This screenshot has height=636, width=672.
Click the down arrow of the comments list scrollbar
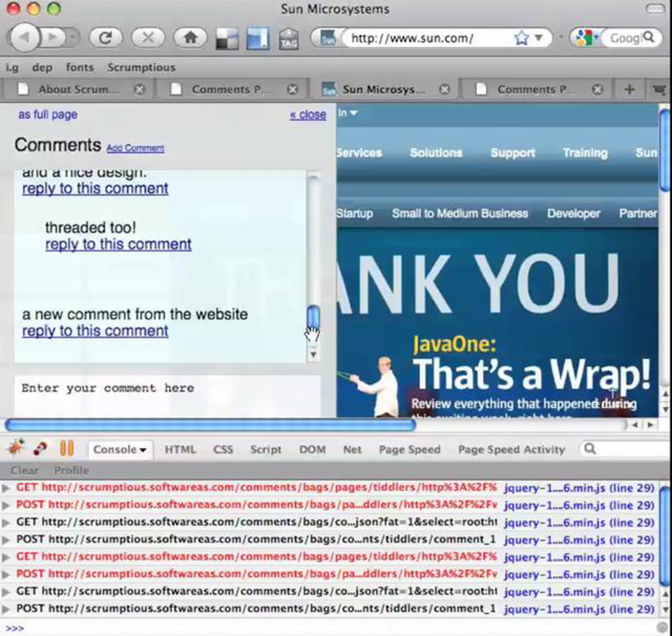click(313, 355)
